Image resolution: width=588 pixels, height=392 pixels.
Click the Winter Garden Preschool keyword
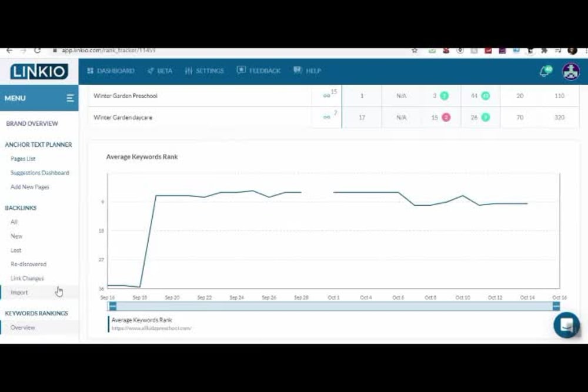(x=125, y=96)
